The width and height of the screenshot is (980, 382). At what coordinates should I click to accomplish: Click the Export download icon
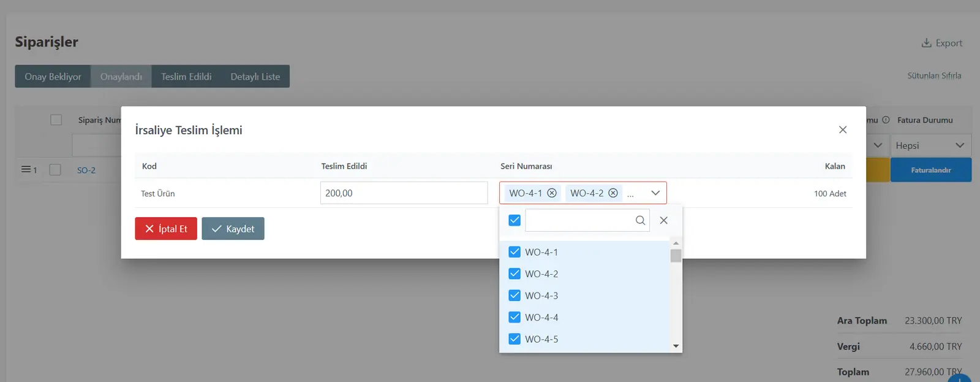coord(926,43)
